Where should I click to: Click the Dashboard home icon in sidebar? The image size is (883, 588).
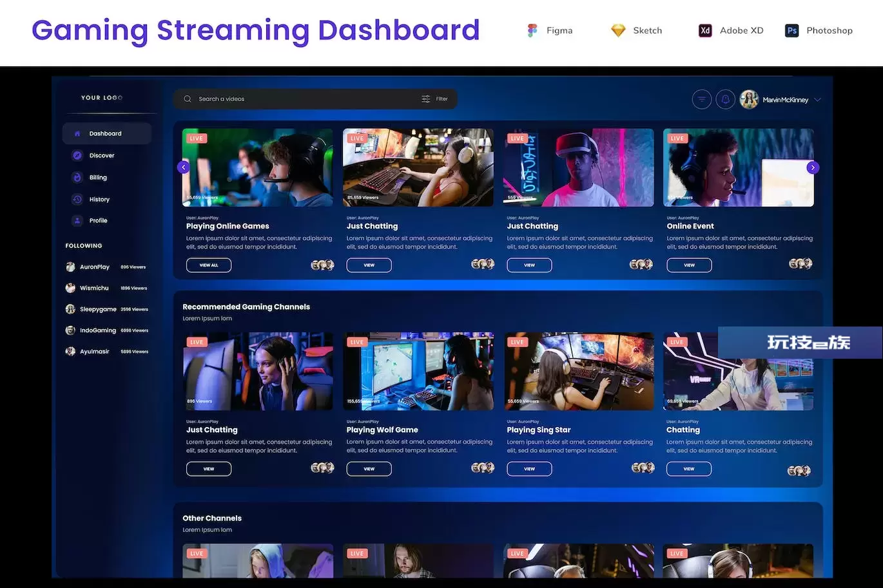tap(77, 134)
